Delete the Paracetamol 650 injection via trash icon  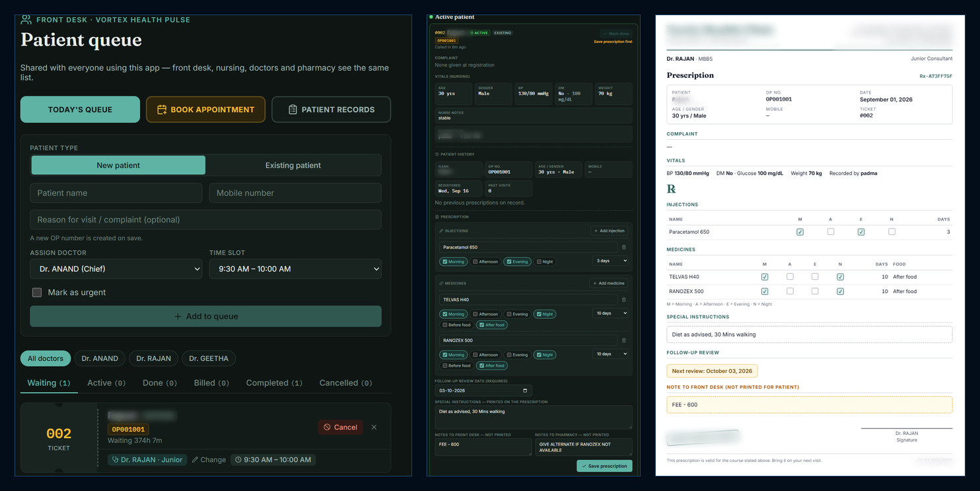click(624, 247)
